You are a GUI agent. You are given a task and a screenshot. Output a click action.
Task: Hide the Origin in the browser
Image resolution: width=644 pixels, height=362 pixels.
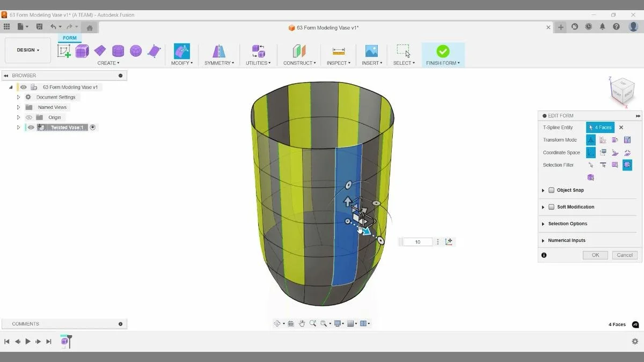(x=28, y=117)
